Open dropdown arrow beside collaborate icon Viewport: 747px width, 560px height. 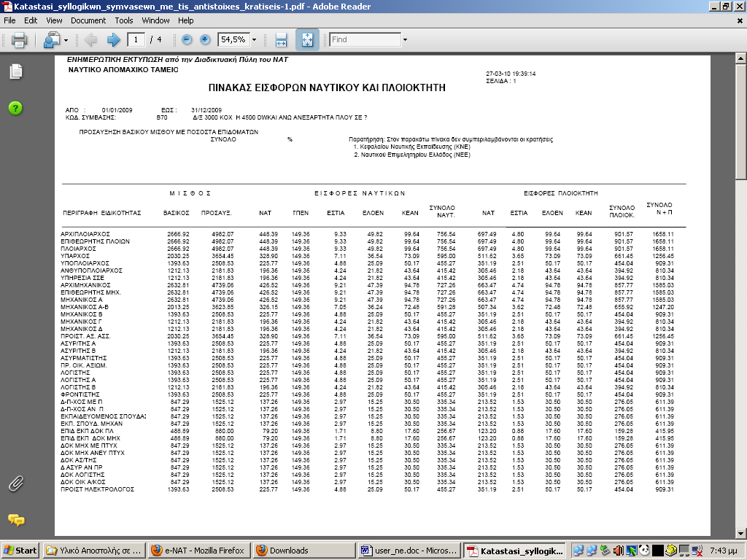tap(66, 40)
